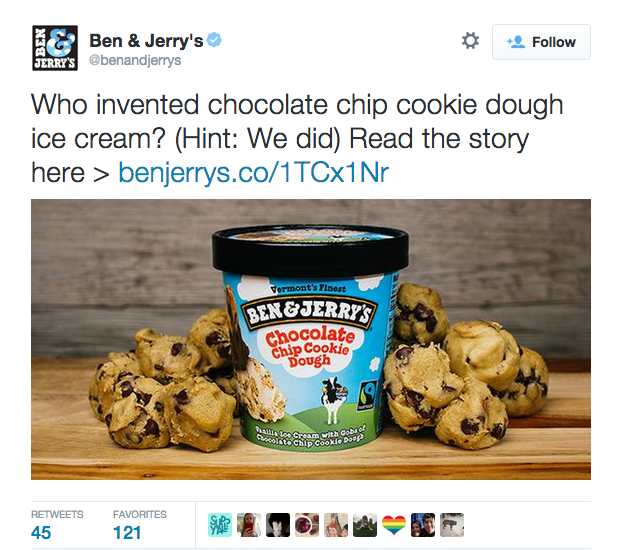
Task: Click the Ben & Jerry's display name
Action: [146, 41]
